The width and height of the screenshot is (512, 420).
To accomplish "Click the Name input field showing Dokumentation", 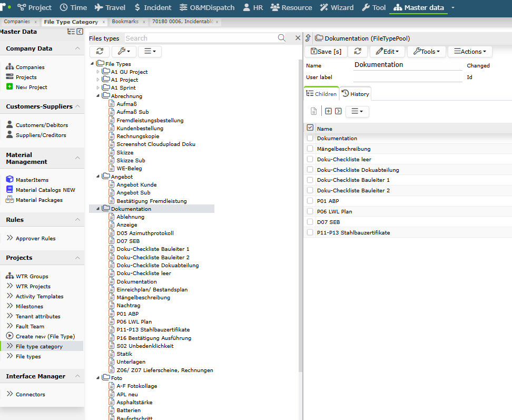I will 408,65.
